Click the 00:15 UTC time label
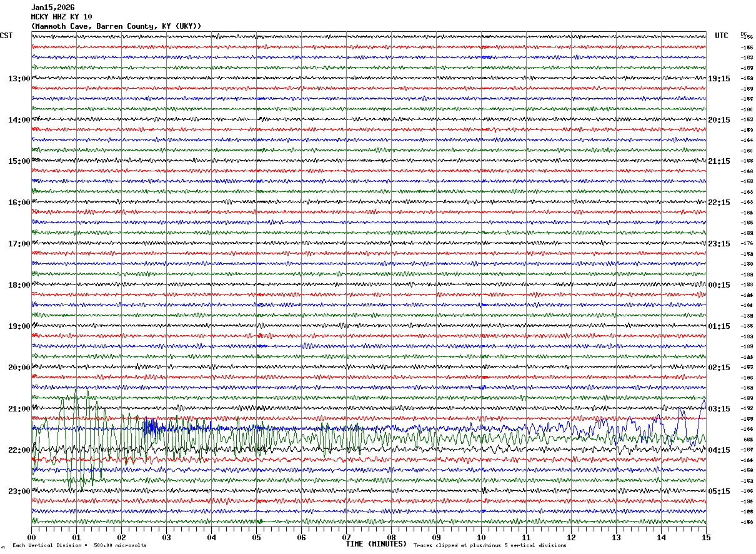756x554 pixels. [x=719, y=285]
